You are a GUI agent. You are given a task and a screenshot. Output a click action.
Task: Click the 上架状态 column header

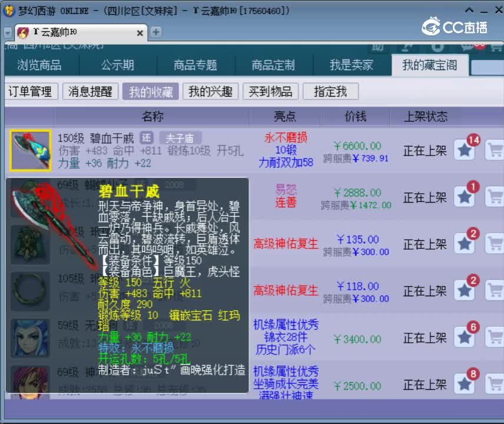[426, 117]
